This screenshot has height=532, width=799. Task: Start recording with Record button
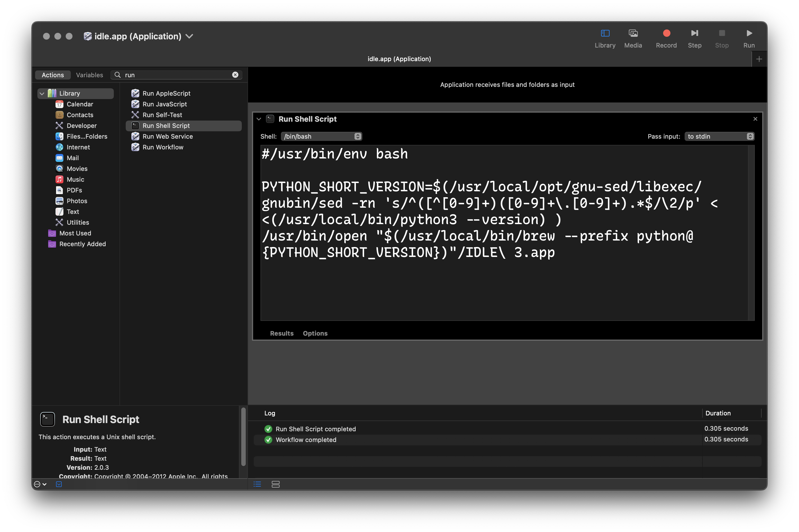click(666, 38)
